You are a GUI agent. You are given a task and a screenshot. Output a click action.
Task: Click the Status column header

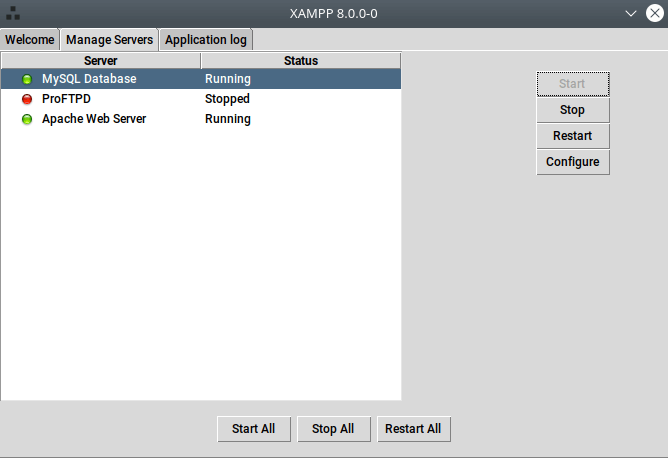300,61
